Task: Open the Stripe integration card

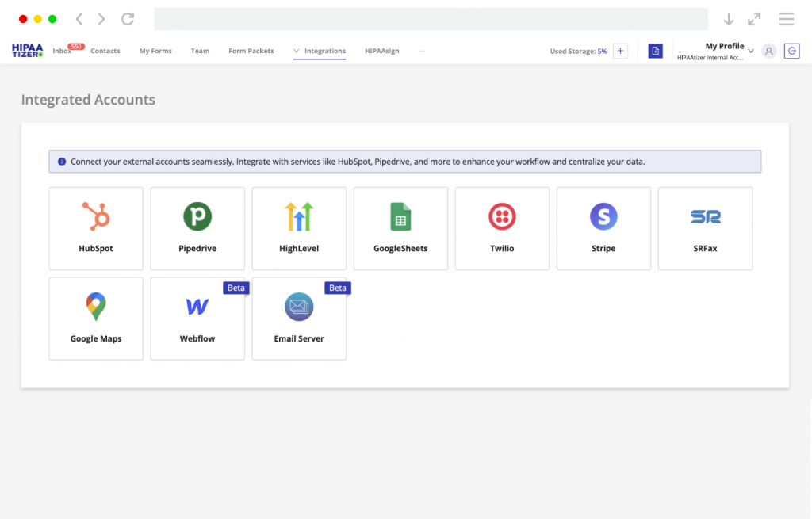Action: point(603,228)
